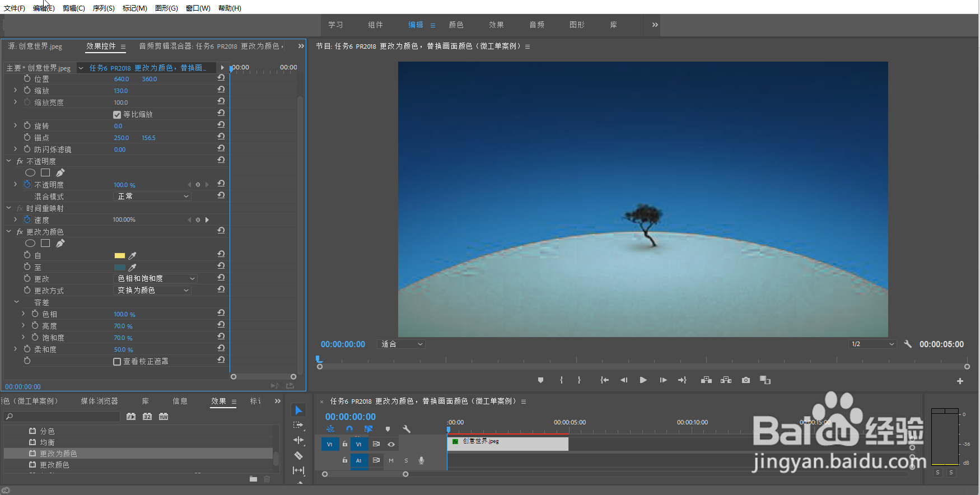This screenshot has height=495, width=980.
Task: Reset the 缩放 parameter value
Action: tap(221, 90)
